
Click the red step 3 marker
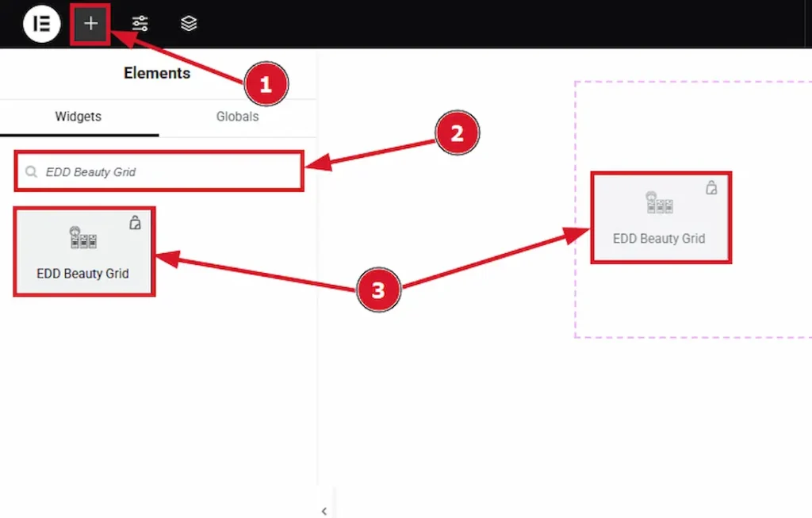(378, 290)
